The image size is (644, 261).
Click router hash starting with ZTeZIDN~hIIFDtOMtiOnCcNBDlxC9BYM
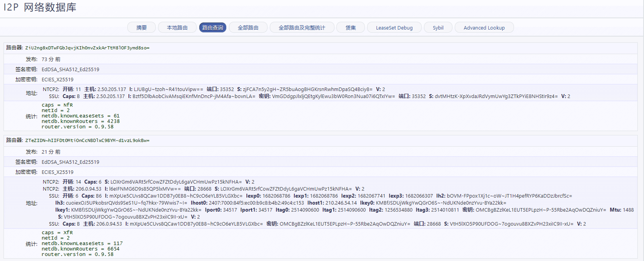click(x=87, y=140)
